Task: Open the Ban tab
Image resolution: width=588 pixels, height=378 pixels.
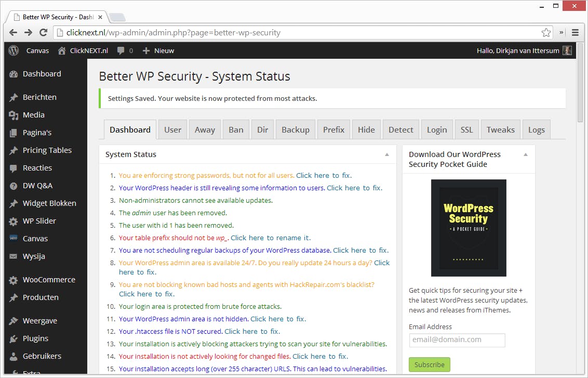Action: [236, 130]
